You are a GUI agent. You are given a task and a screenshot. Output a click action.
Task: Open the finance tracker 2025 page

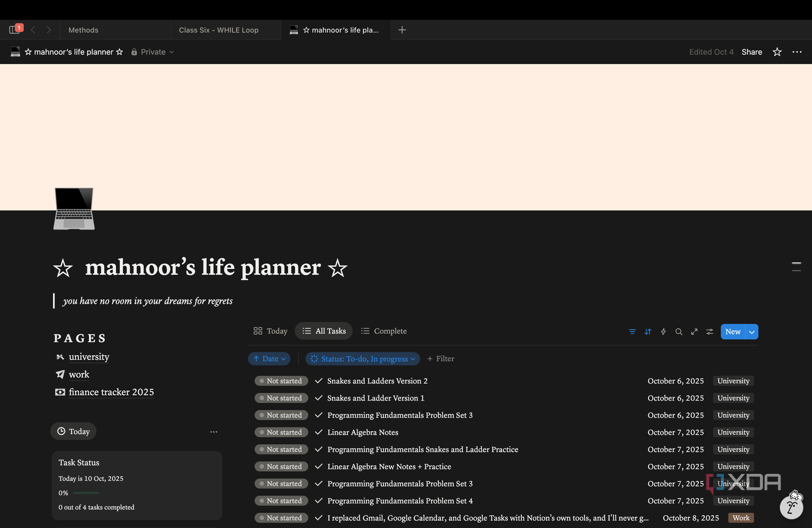(111, 392)
